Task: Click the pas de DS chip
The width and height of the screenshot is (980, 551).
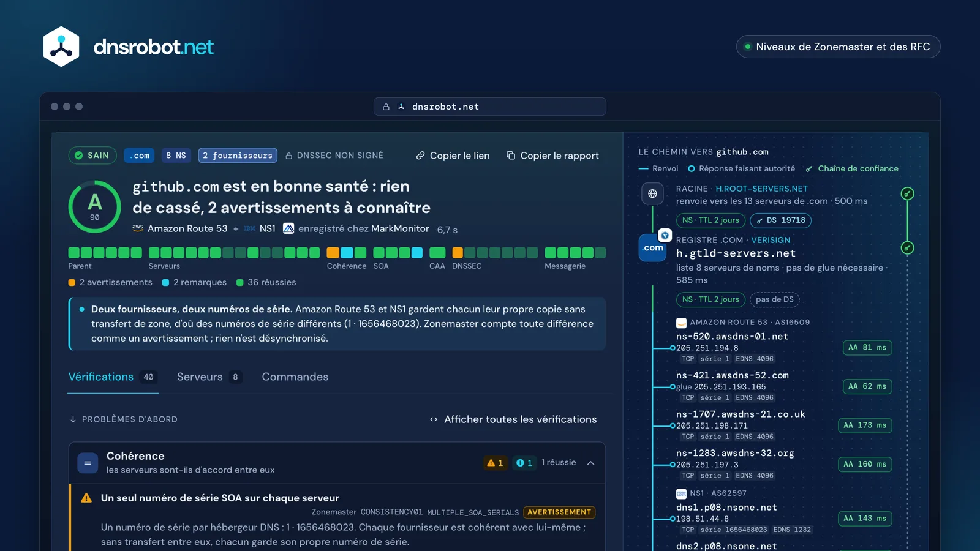Action: [775, 299]
